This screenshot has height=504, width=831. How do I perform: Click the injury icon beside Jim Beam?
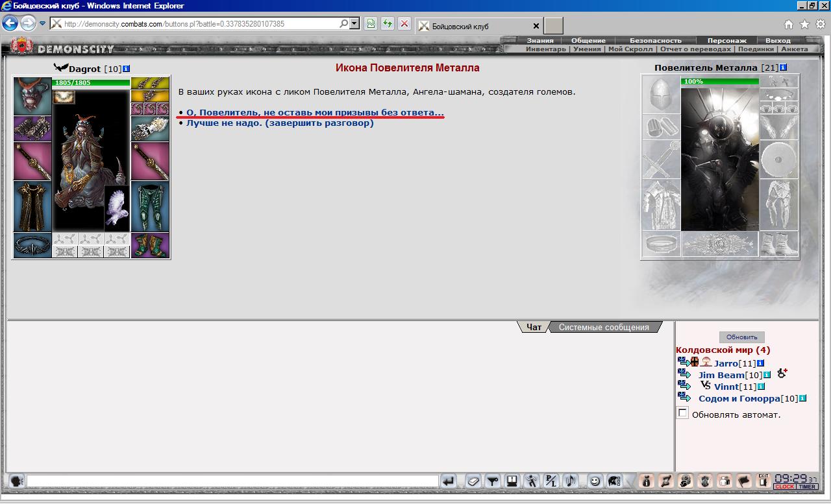point(782,374)
